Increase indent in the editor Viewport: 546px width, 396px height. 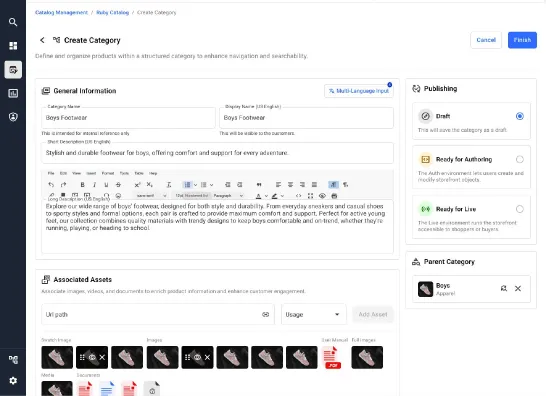click(240, 185)
